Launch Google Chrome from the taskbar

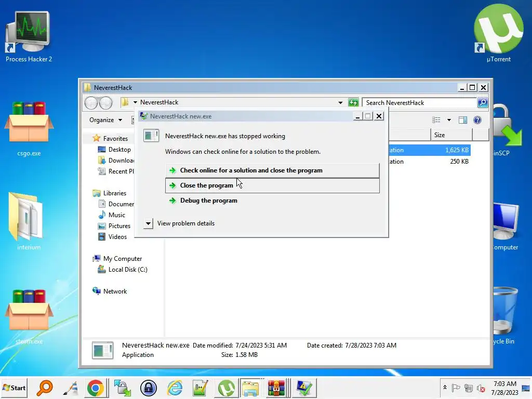tap(96, 388)
